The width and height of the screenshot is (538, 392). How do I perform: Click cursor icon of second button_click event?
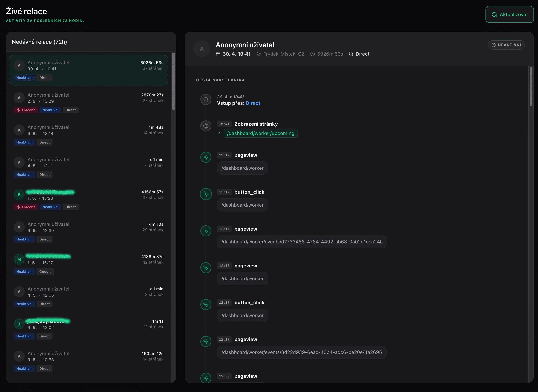pyautogui.click(x=206, y=304)
